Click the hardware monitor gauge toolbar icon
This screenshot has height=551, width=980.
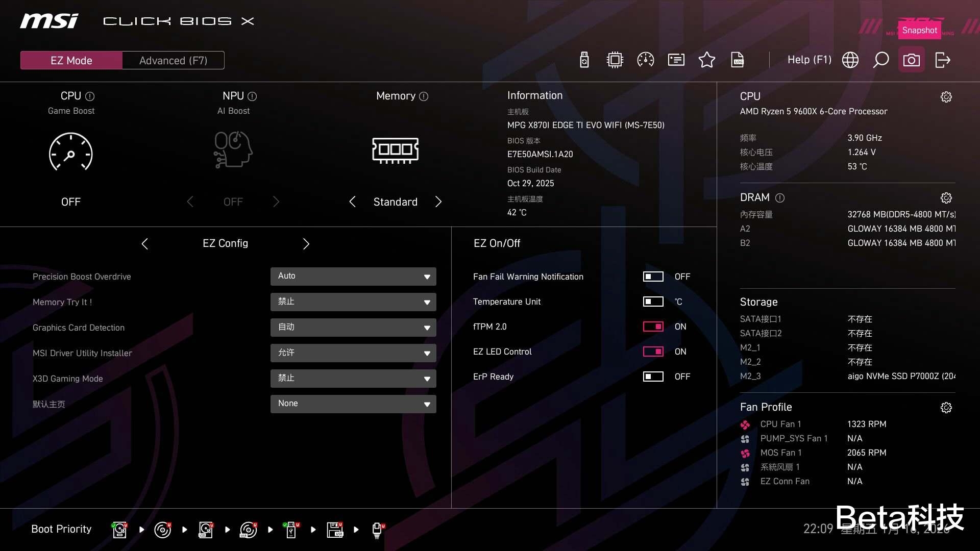[x=646, y=60]
